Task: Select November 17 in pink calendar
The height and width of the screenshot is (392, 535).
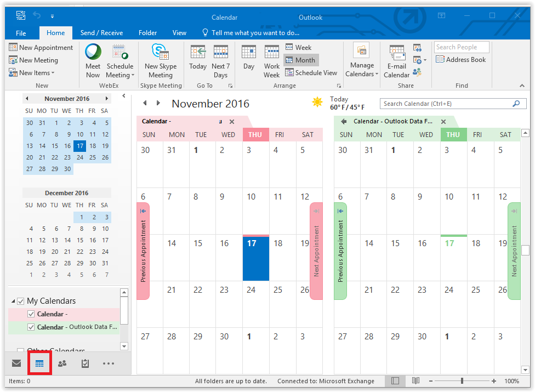Action: [256, 258]
